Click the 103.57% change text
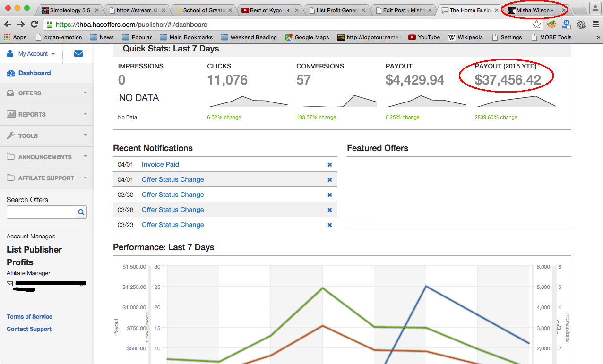 [316, 117]
